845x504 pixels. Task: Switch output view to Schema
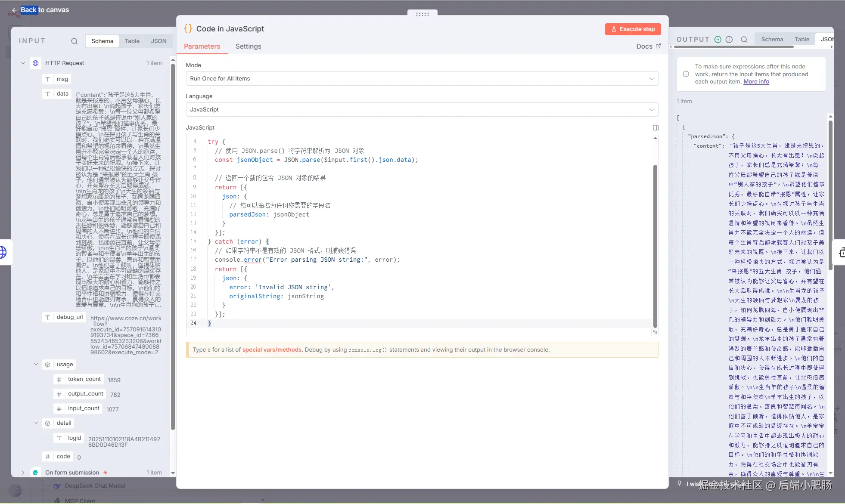point(772,40)
